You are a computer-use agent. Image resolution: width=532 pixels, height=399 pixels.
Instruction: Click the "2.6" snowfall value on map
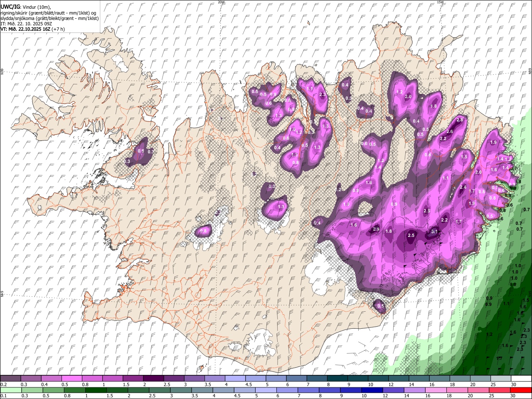[x=450, y=132]
